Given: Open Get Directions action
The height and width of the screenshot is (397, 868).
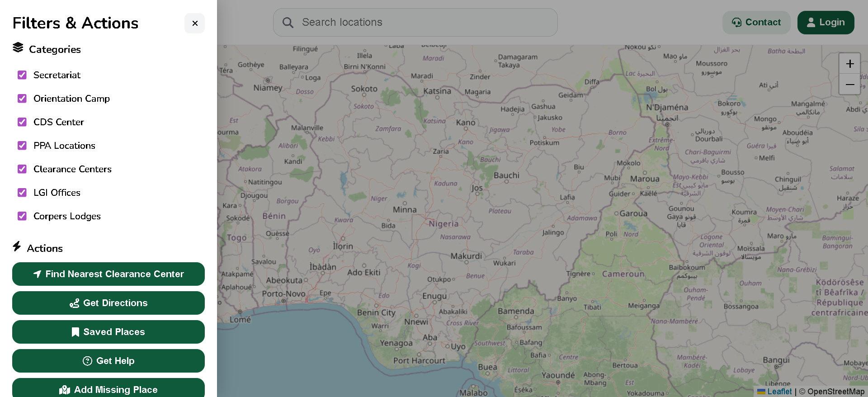Looking at the screenshot, I should point(108,303).
